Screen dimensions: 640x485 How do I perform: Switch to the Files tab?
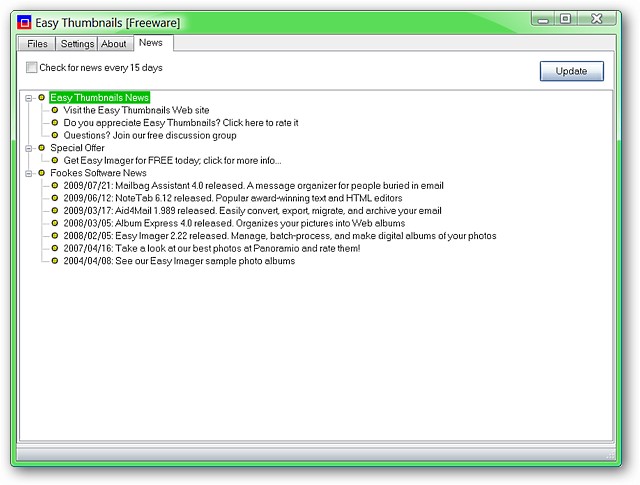click(37, 44)
